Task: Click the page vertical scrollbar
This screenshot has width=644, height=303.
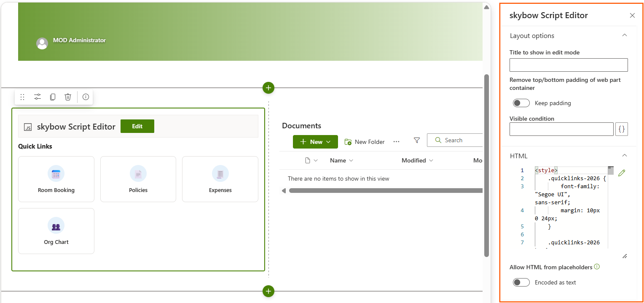Action: coord(487,165)
